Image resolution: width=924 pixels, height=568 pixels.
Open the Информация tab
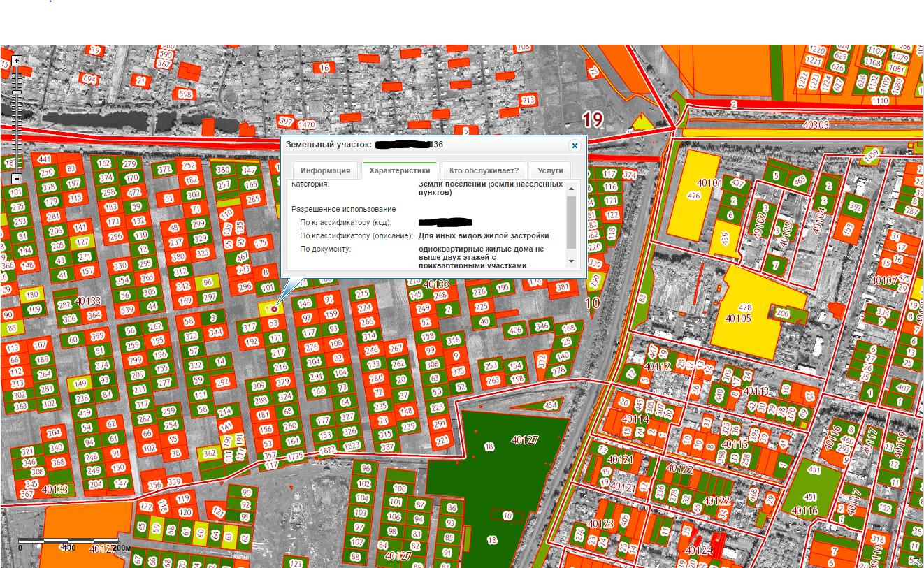(x=325, y=170)
